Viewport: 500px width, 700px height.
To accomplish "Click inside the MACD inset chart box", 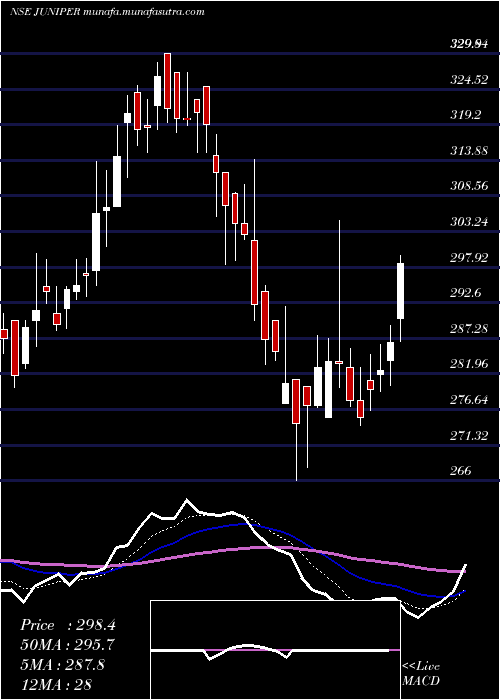I will (275, 650).
